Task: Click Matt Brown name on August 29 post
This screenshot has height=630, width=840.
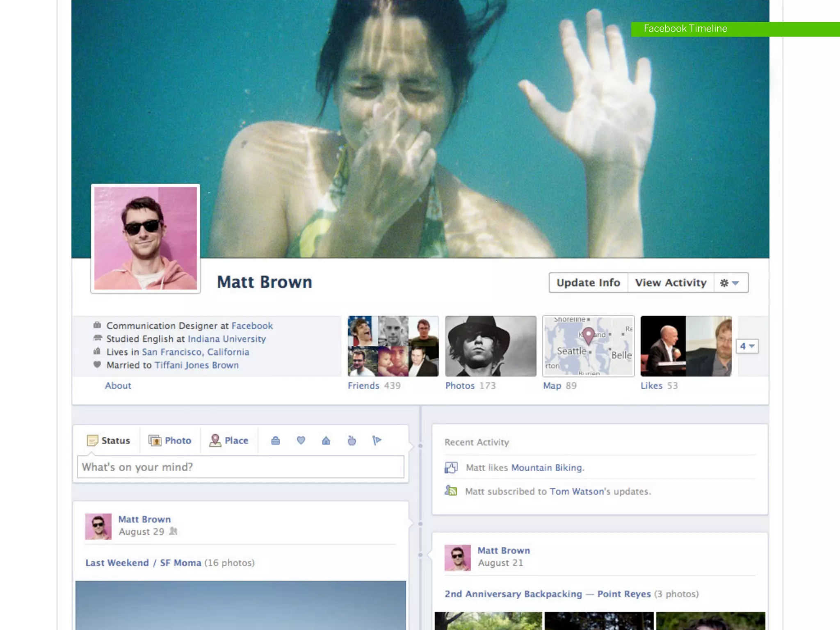Action: coord(144,519)
